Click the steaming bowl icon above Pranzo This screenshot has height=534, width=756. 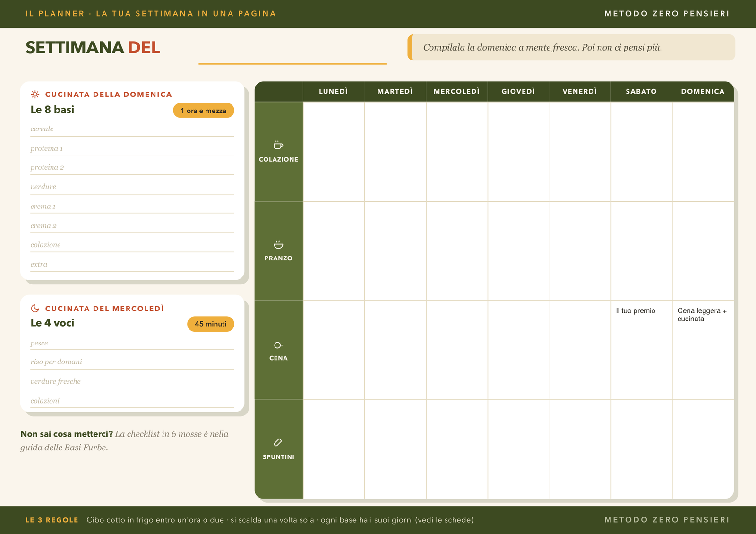pyautogui.click(x=278, y=244)
